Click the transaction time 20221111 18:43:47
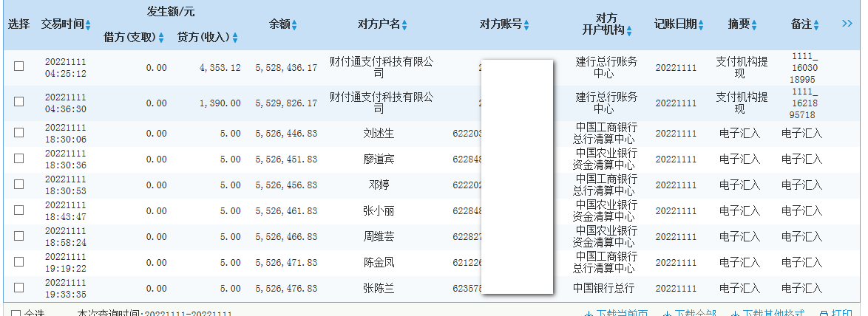The image size is (868, 316). tap(65, 210)
